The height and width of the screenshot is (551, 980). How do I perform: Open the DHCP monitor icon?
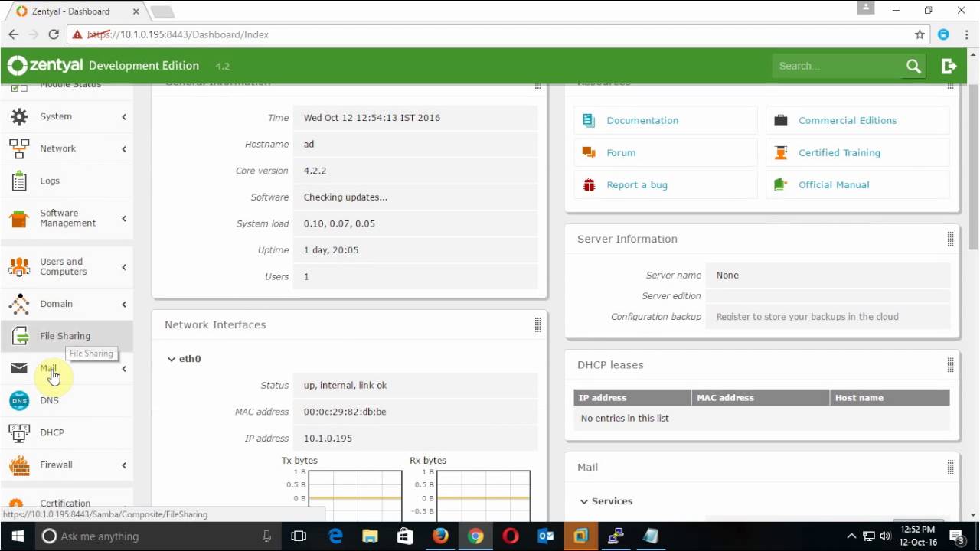click(19, 432)
